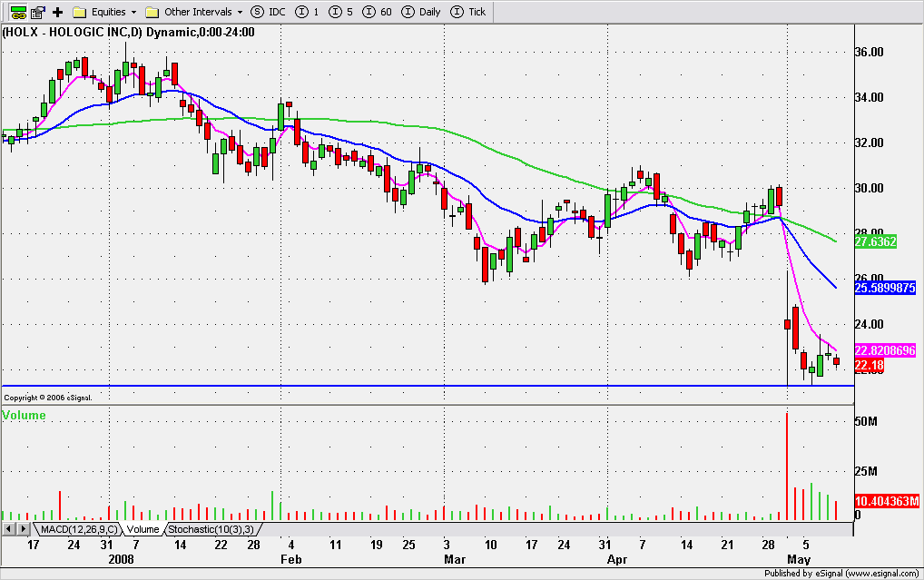924x580 pixels.
Task: Open the Equities folder
Action: [x=99, y=12]
